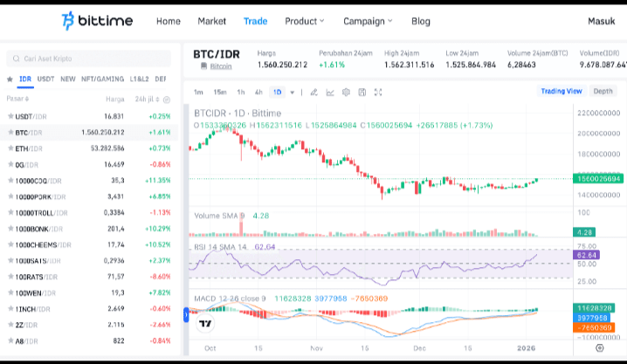Image resolution: width=627 pixels, height=364 pixels.
Task: Expand the Product menu dropdown
Action: pos(304,21)
